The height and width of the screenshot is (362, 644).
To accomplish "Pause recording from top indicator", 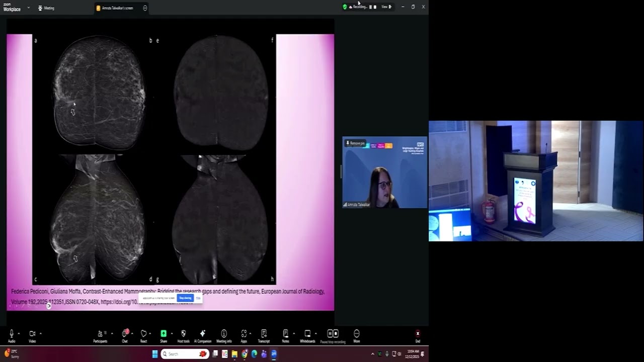I will (371, 7).
